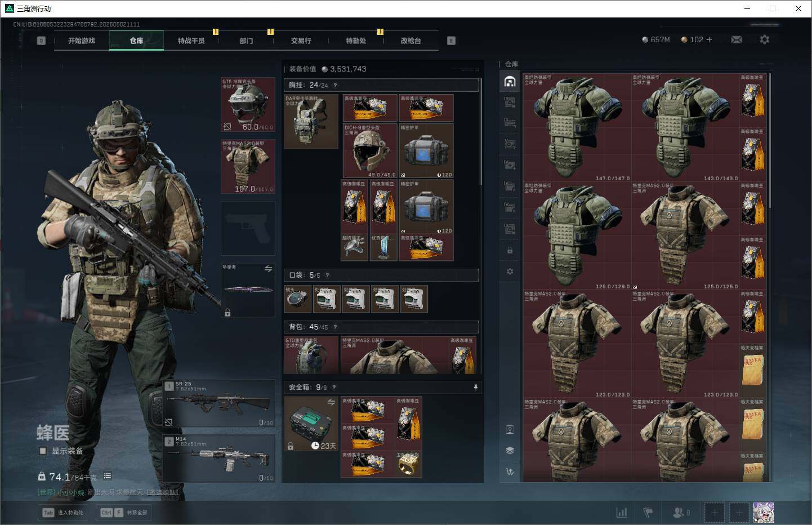Open the main warehouse home icon in sidebar

510,82
